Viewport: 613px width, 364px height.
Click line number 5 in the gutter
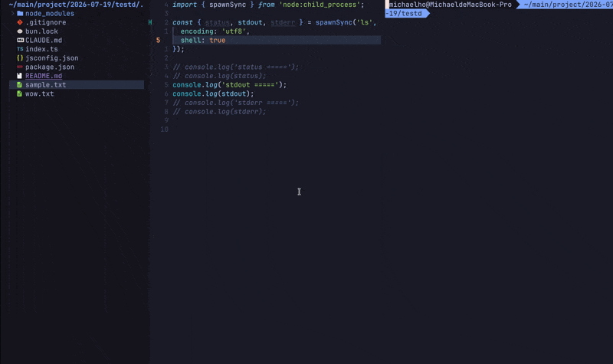pyautogui.click(x=159, y=41)
